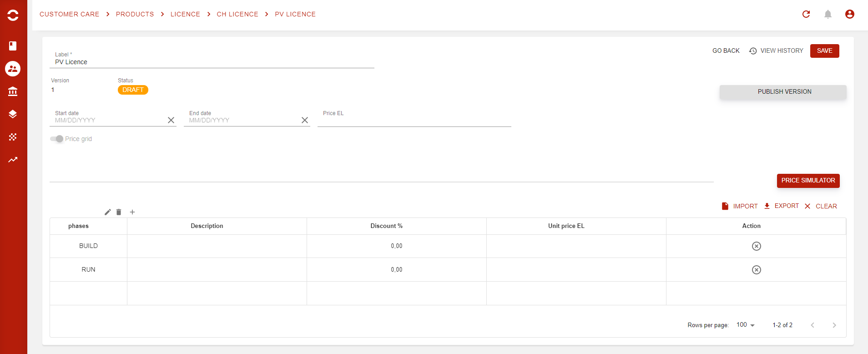
Task: Remove the BUILD row using its action icon
Action: 756,246
